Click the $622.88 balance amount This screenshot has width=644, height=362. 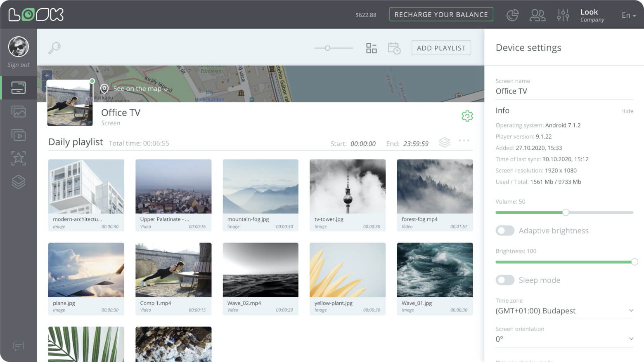click(x=366, y=15)
